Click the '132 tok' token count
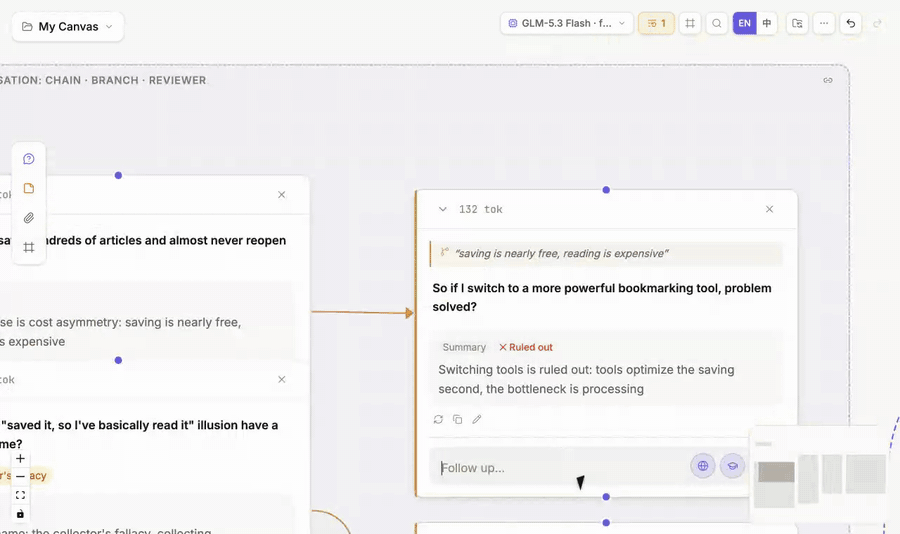The width and height of the screenshot is (900, 534). 480,210
